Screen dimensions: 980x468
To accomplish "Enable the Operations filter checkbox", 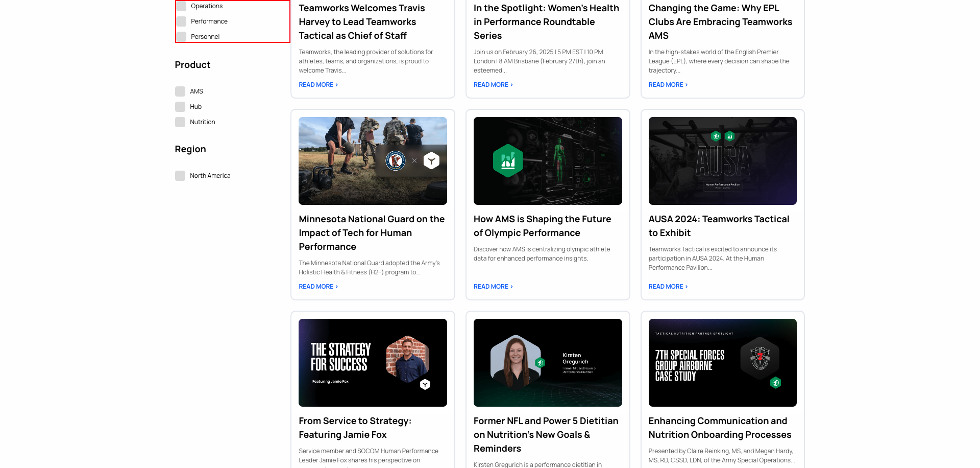I will point(182,6).
